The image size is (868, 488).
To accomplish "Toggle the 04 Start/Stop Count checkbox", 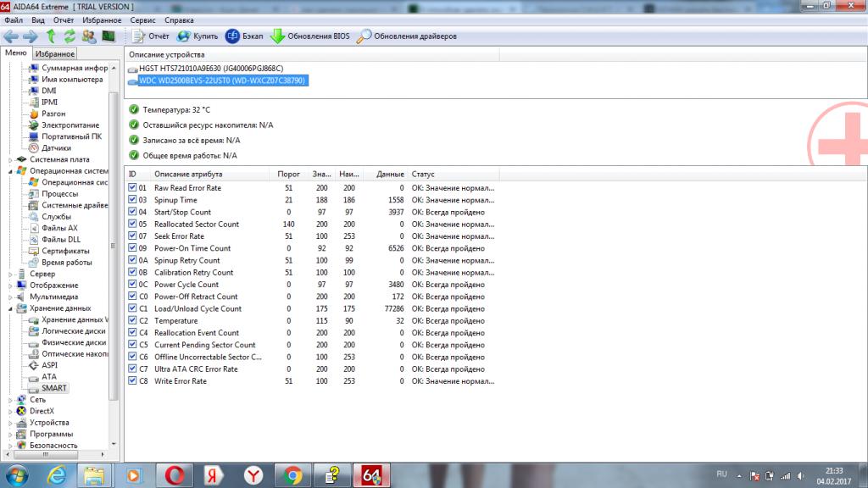I will [x=132, y=212].
